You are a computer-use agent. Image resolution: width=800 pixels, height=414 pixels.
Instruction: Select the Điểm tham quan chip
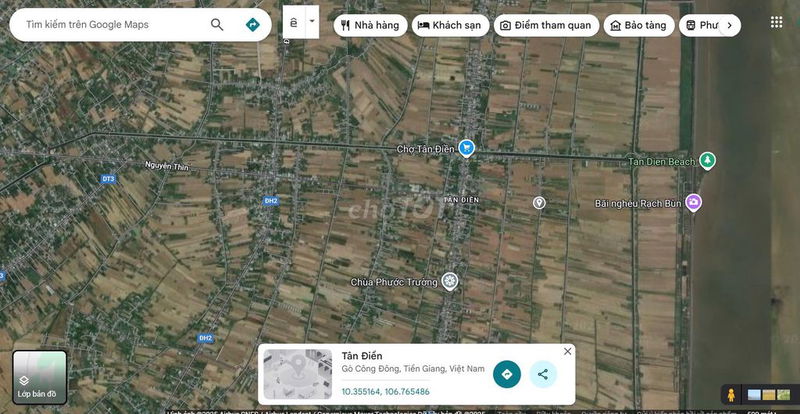[x=545, y=25]
